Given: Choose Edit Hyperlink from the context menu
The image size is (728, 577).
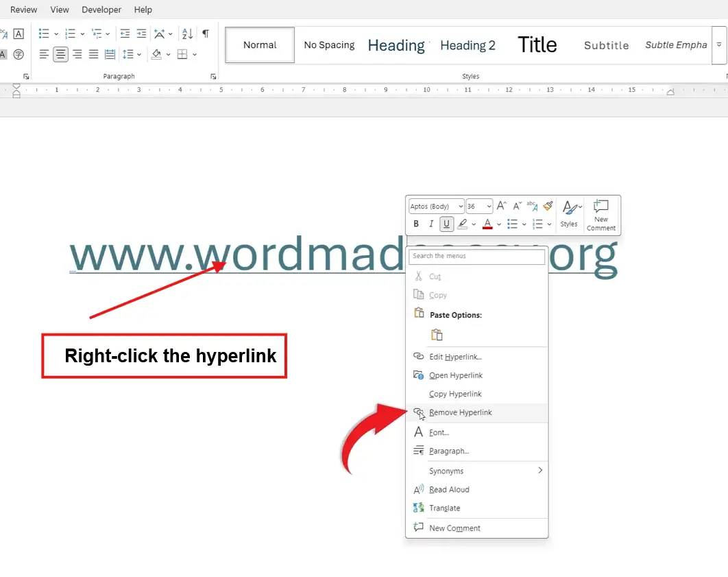Looking at the screenshot, I should 477,357.
